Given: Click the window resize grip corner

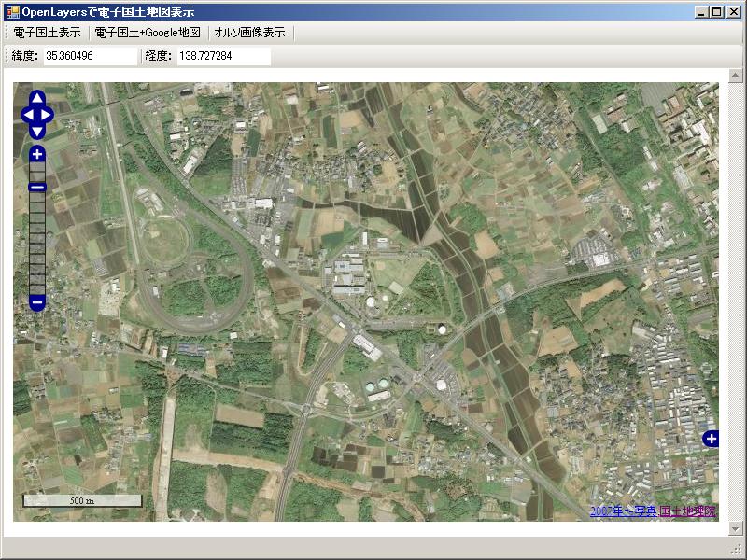Looking at the screenshot, I should 738,550.
